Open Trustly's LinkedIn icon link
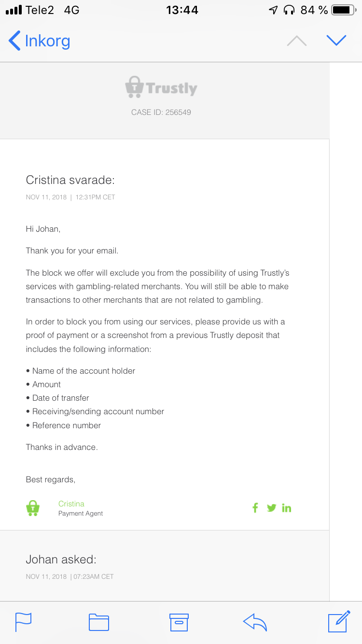Viewport: 362px width, 644px height. pyautogui.click(x=287, y=508)
